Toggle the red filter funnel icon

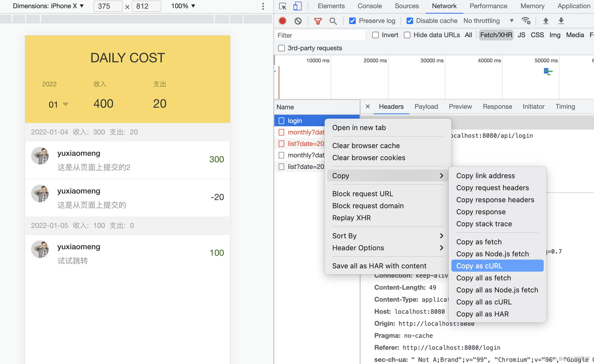tap(318, 21)
